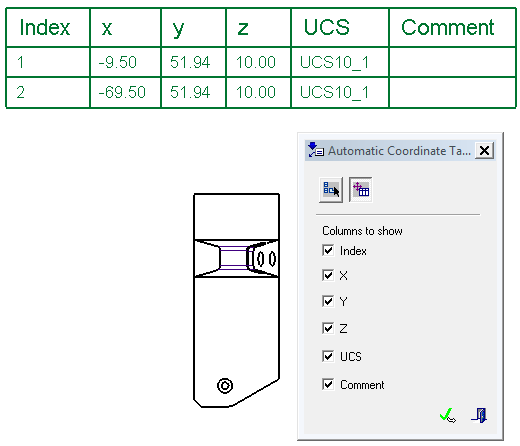Click the UCS header cell in table
Viewport: 520px width, 446px height.
pyautogui.click(x=340, y=28)
